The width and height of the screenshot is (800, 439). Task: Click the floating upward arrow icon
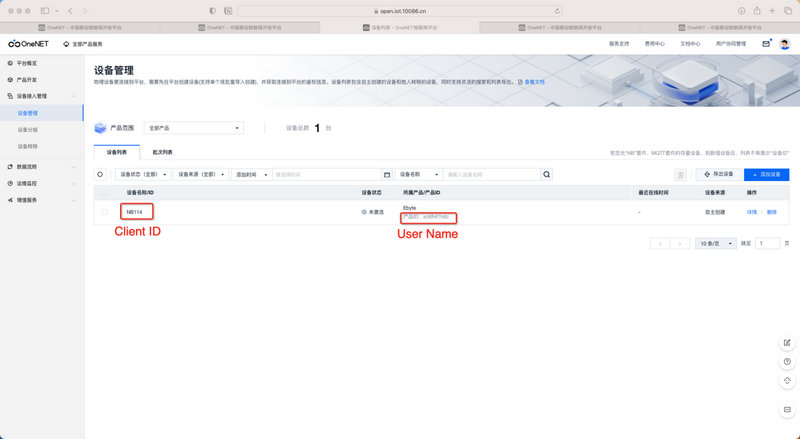pos(787,381)
